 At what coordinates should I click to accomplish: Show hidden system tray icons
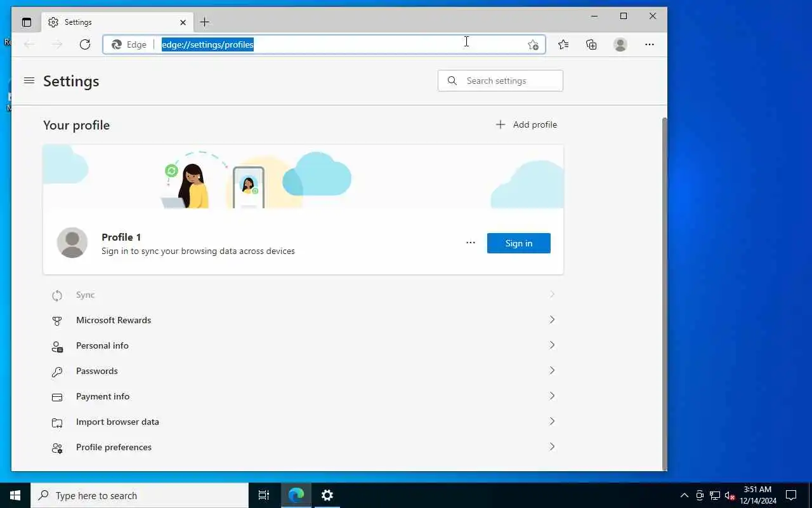coord(684,495)
